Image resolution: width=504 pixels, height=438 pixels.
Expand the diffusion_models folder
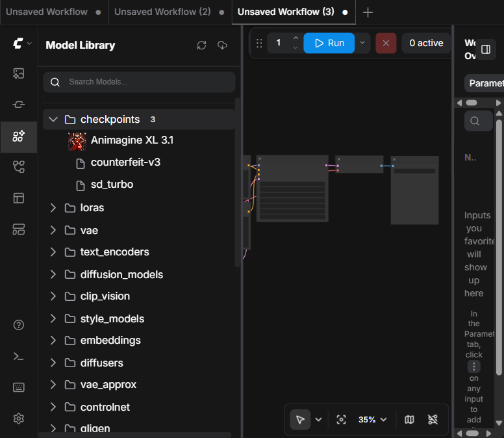point(53,275)
